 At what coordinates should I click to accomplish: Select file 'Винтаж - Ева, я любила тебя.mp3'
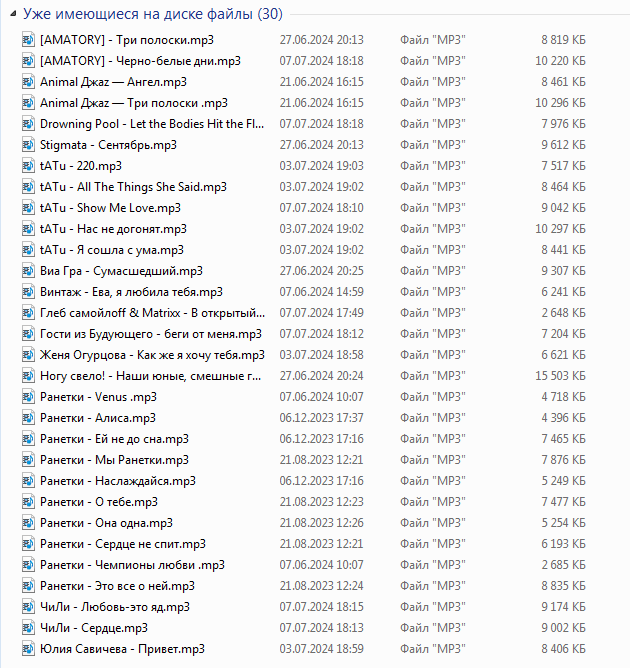tap(131, 292)
